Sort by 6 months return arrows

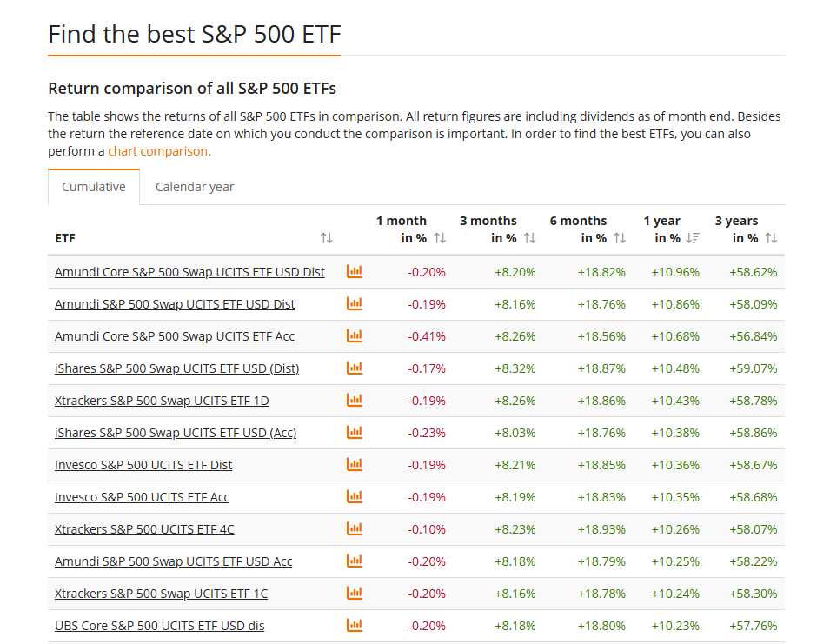pyautogui.click(x=620, y=238)
